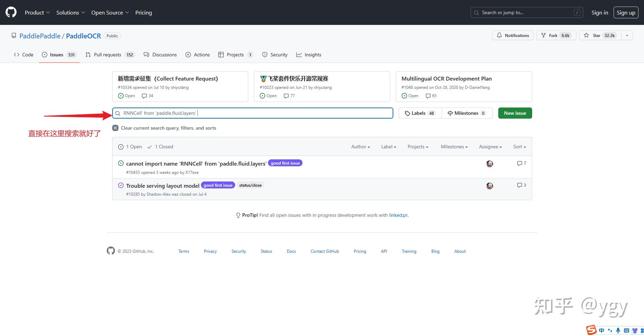The image size is (644, 335).
Task: Expand the Assignee filter dropdown
Action: point(490,147)
